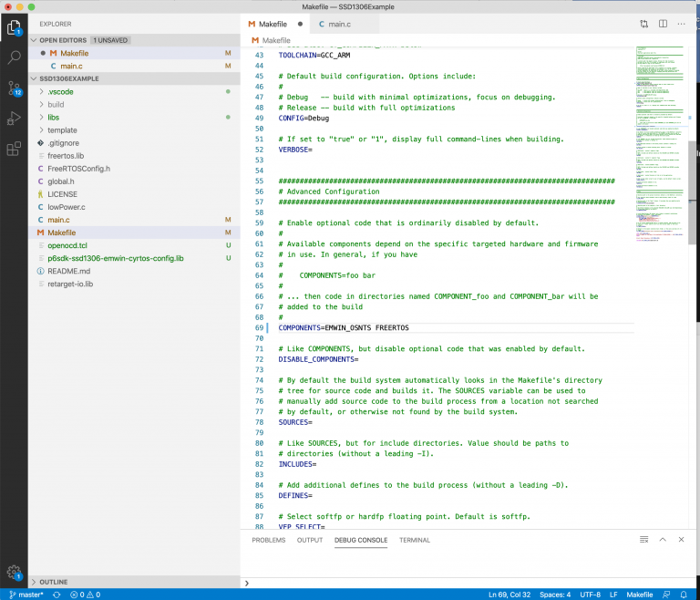
Task: Click the Split Editor Right icon
Action: 663,24
